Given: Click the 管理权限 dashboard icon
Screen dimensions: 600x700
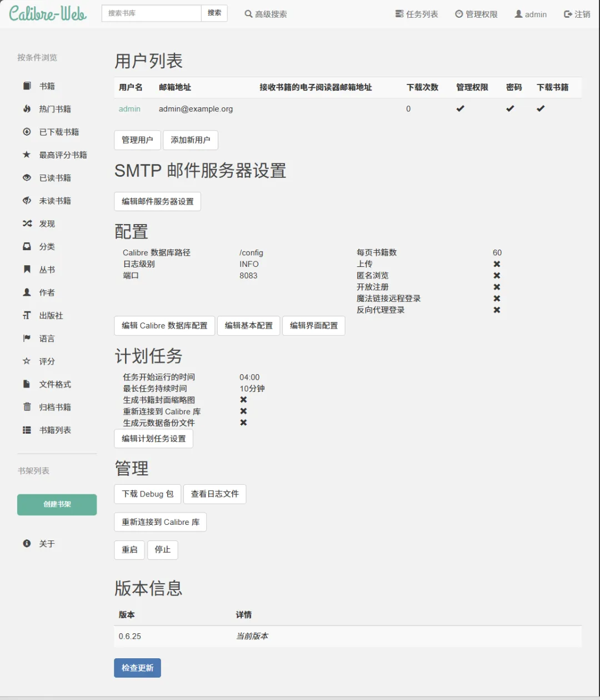Looking at the screenshot, I should click(459, 14).
